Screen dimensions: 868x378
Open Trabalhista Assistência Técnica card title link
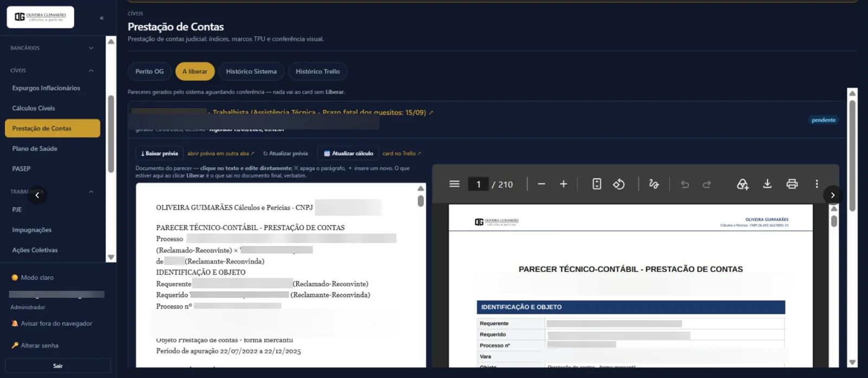pyautogui.click(x=322, y=112)
